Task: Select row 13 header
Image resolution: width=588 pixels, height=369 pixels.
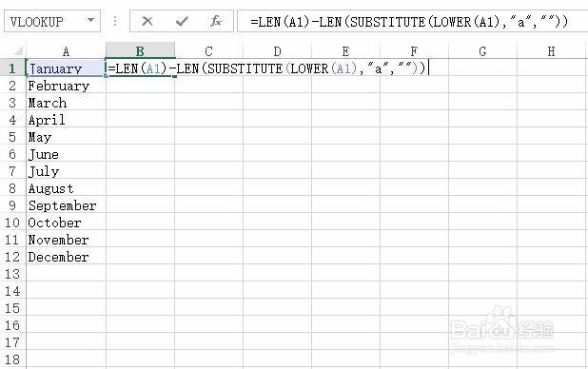Action: [x=12, y=274]
